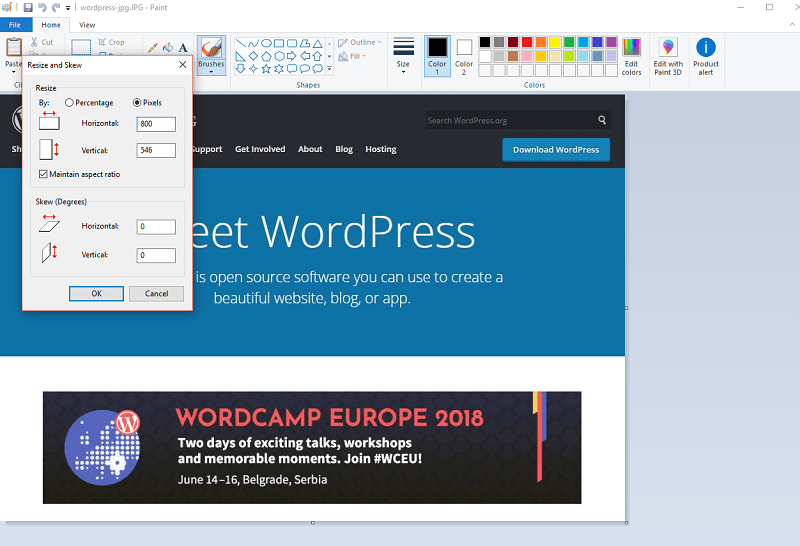Screen dimensions: 800x546
Task: Click the Brushes tool icon
Action: point(211,47)
